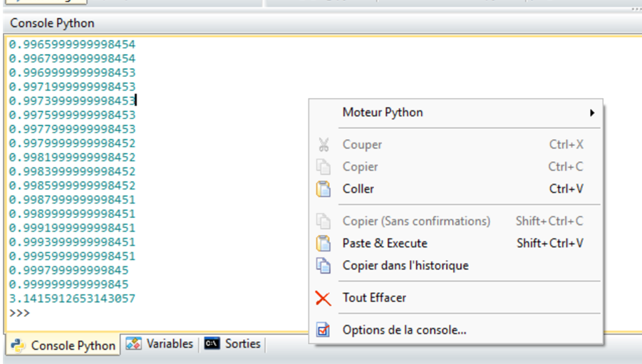
Task: Choose Coller from the context menu
Action: (358, 189)
